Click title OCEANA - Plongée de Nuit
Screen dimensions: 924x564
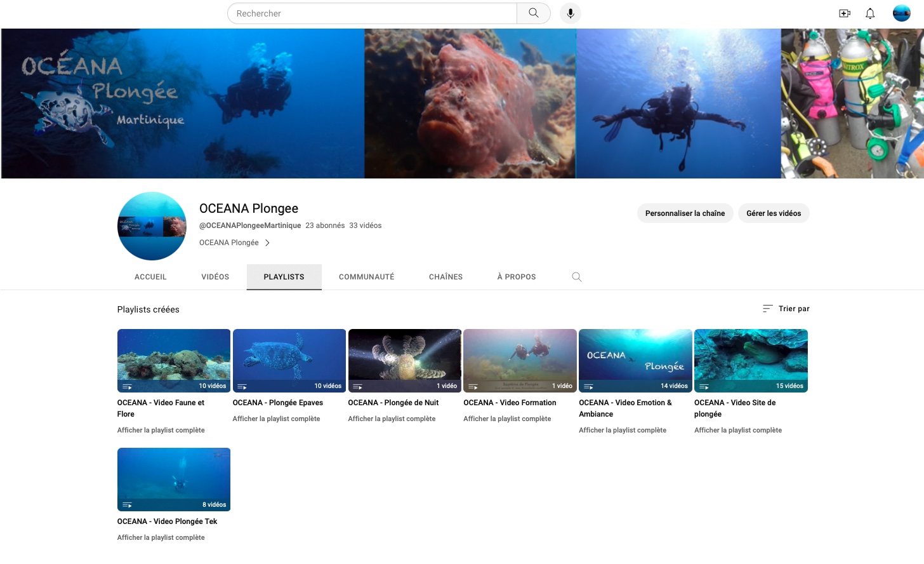tap(393, 403)
